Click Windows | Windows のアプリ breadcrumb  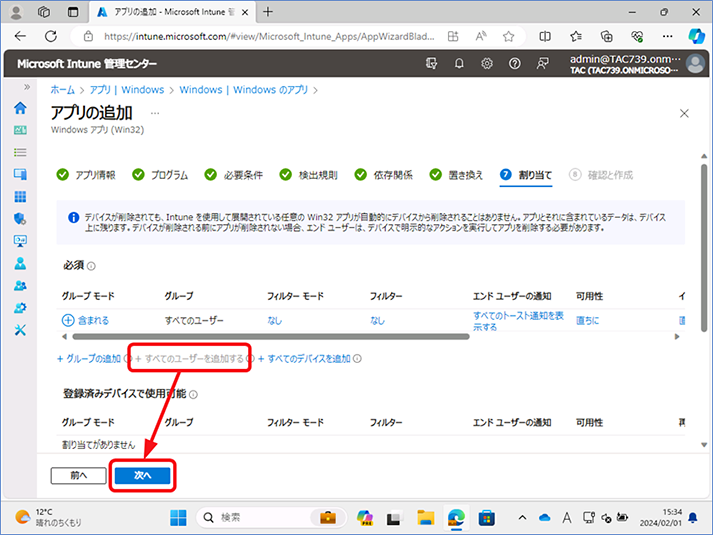244,90
